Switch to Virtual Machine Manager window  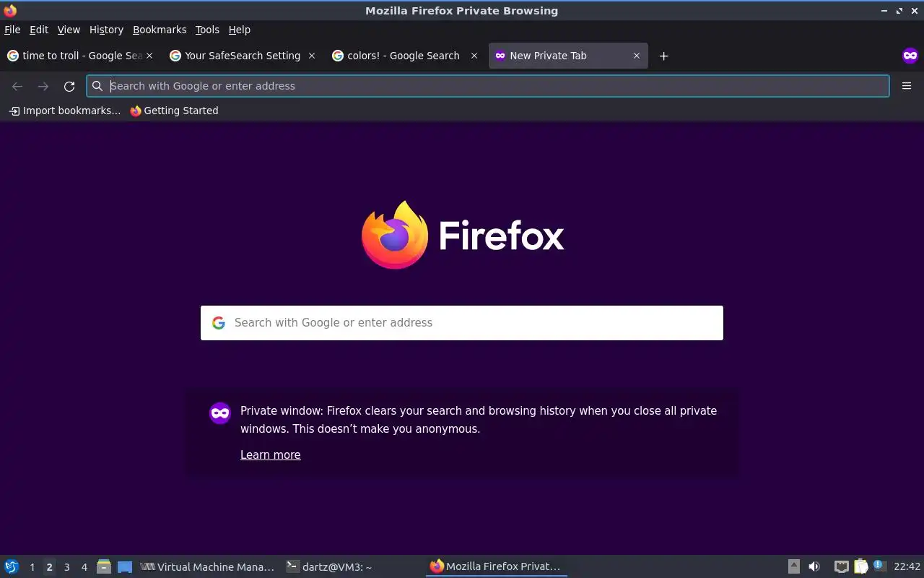point(208,567)
